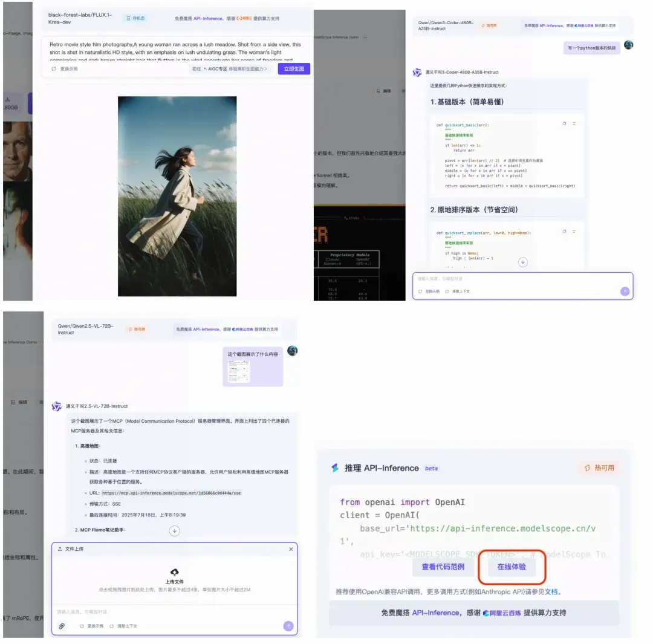Click the heading 2. 原地排序版本（节省空间）
This screenshot has width=653, height=644.
coord(474,210)
